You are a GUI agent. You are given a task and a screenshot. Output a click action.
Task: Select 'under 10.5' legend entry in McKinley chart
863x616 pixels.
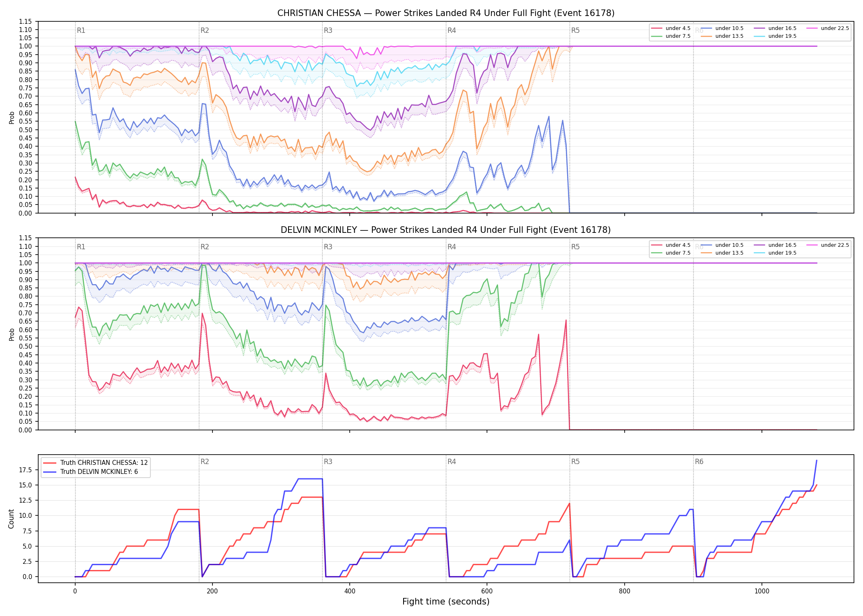click(x=722, y=245)
